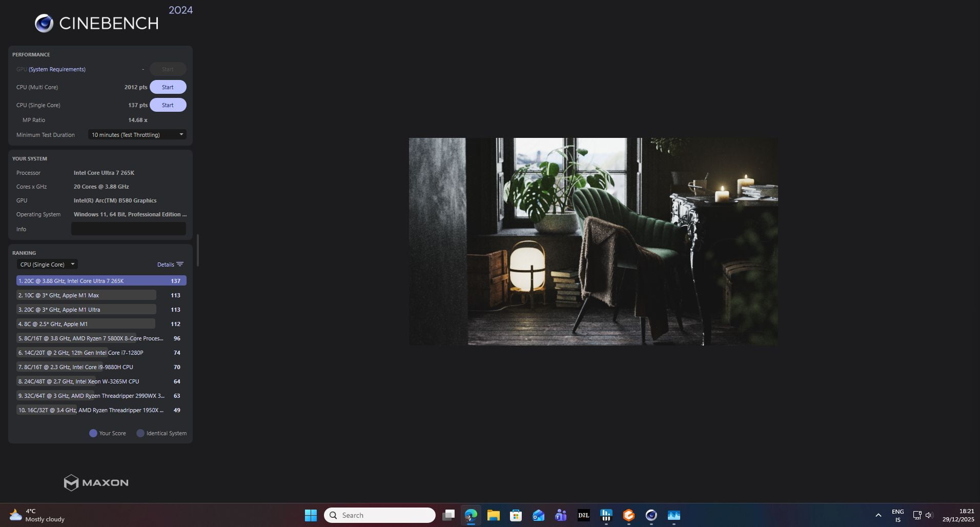Select the Apple M1 Max ranking row
The width and height of the screenshot is (980, 527).
pyautogui.click(x=101, y=295)
